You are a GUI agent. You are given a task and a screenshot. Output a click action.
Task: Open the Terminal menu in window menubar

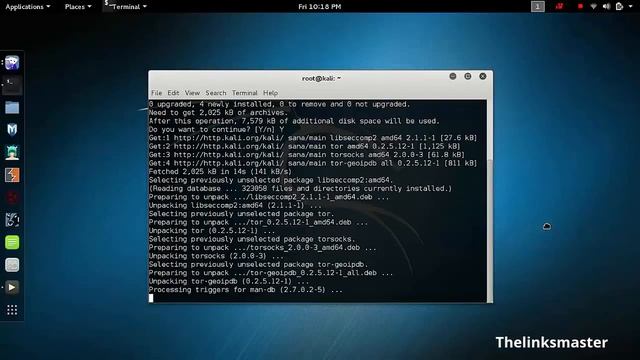tap(244, 93)
